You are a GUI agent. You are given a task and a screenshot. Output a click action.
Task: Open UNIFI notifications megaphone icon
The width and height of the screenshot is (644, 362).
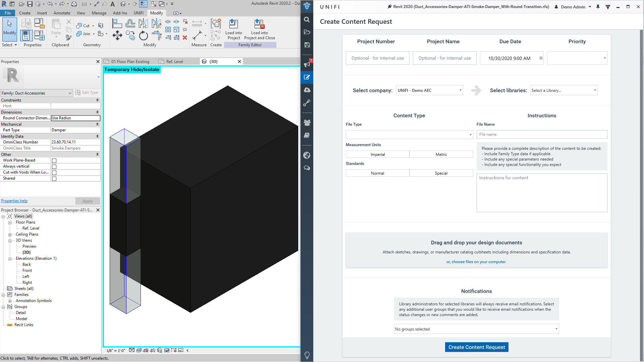coord(307,64)
